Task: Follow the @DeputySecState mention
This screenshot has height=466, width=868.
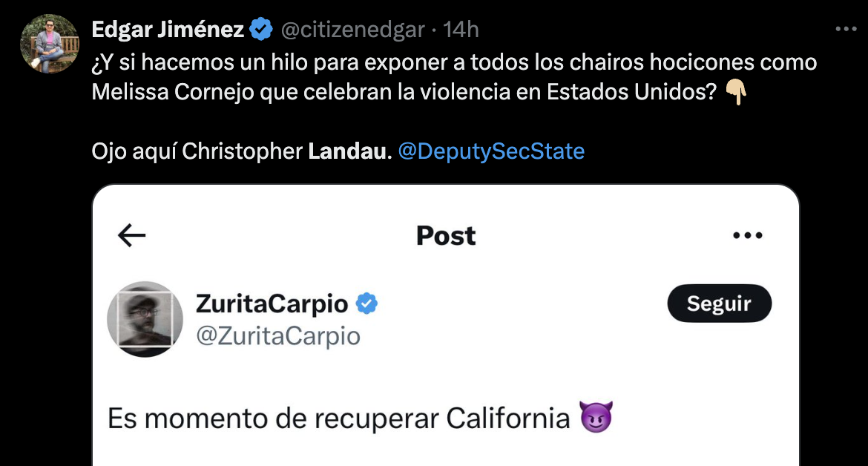Action: tap(491, 151)
